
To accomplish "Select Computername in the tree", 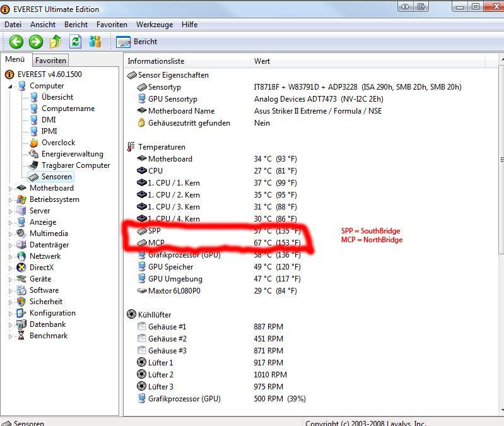I will click(x=68, y=109).
